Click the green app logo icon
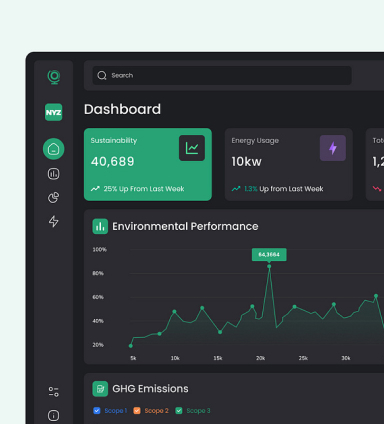 click(x=54, y=77)
